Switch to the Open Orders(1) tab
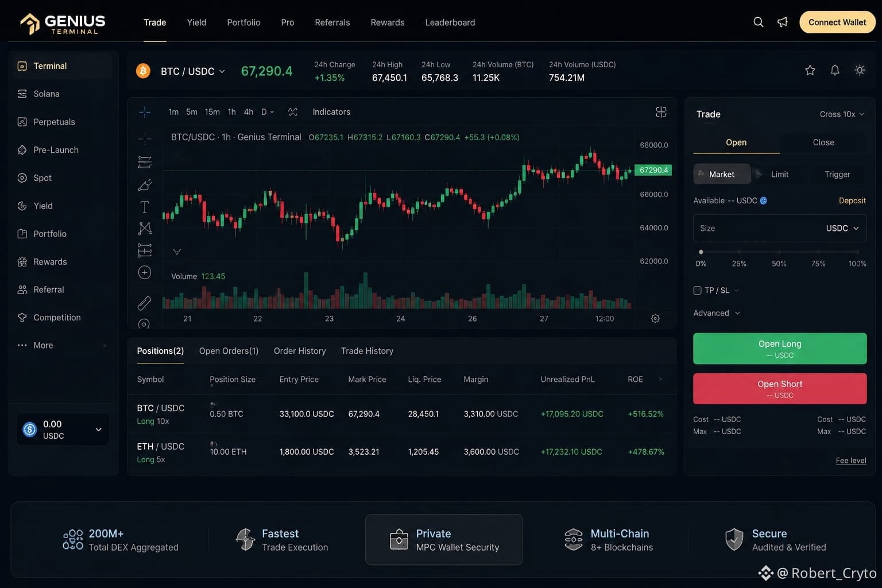The height and width of the screenshot is (588, 882). (229, 351)
